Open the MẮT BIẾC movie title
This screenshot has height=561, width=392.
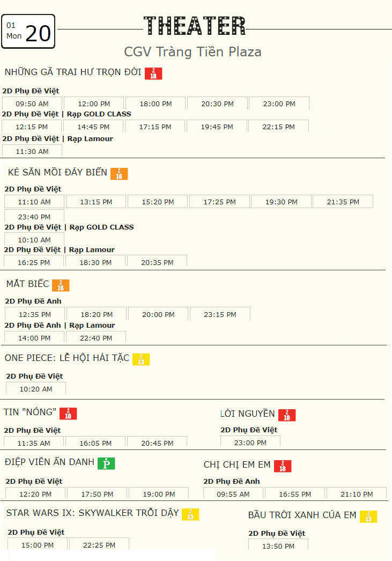coord(27,284)
